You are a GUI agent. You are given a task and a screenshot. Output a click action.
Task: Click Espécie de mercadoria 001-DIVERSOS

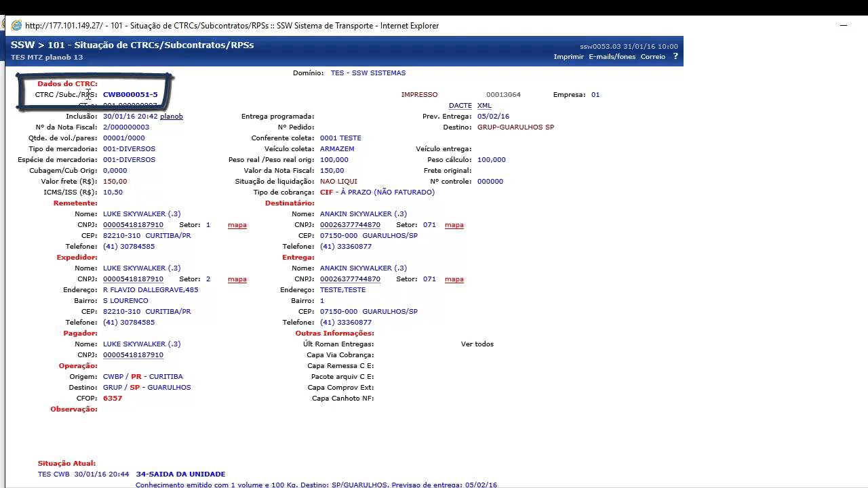[129, 160]
